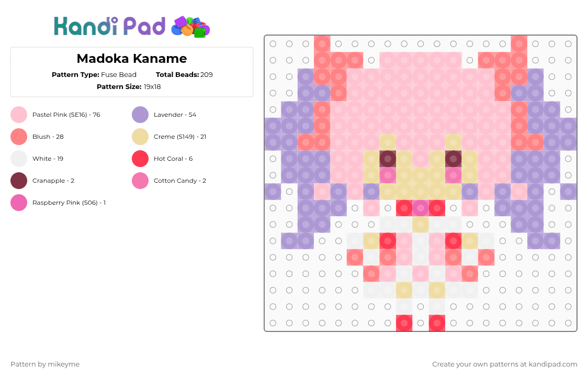Click the Madoka Kaname title
The height and width of the screenshot is (377, 588).
[x=132, y=59]
